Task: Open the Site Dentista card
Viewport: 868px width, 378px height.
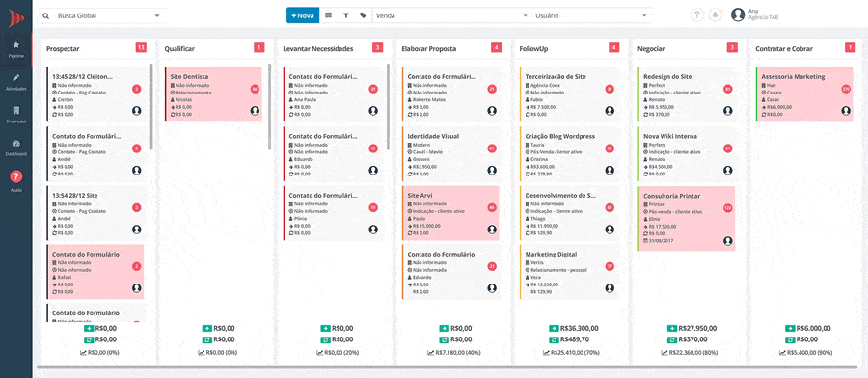Action: [x=213, y=94]
